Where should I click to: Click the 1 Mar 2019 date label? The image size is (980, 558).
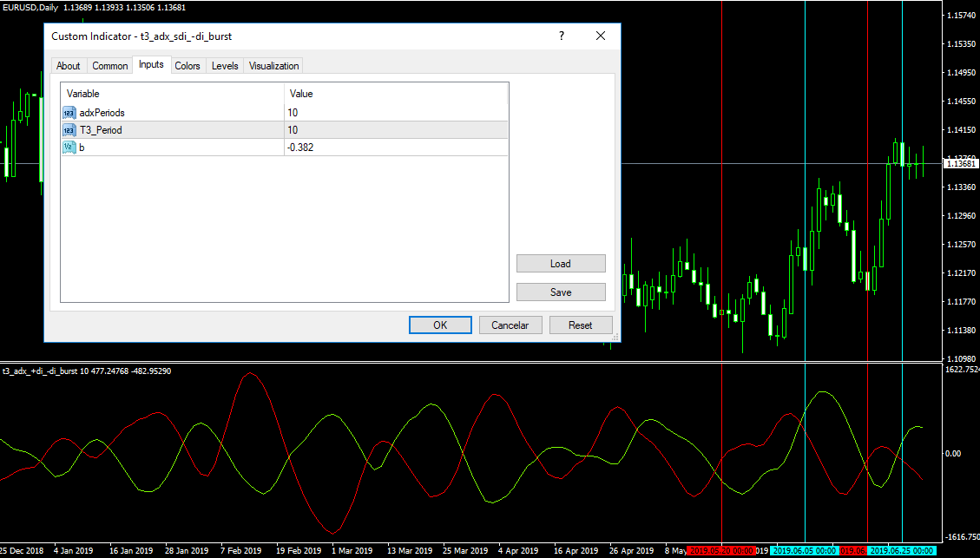pyautogui.click(x=352, y=551)
